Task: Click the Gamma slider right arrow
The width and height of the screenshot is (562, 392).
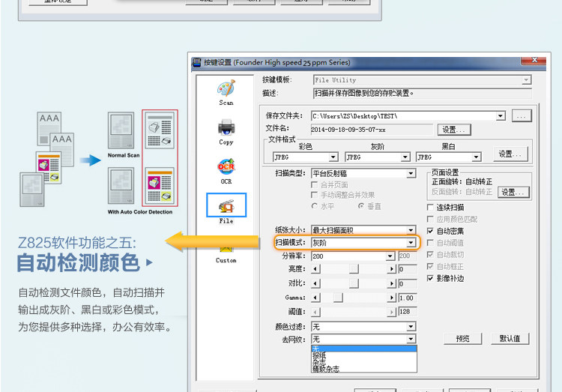Action: tap(391, 298)
